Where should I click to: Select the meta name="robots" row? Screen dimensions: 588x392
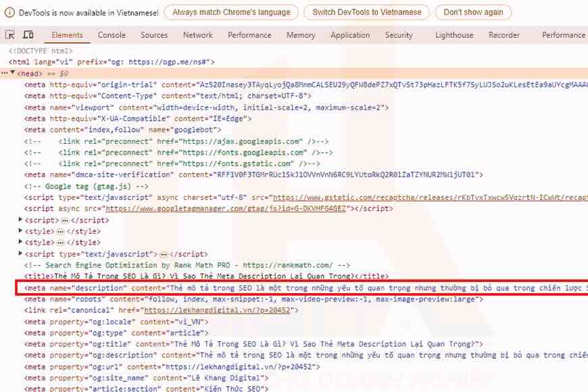pos(253,299)
